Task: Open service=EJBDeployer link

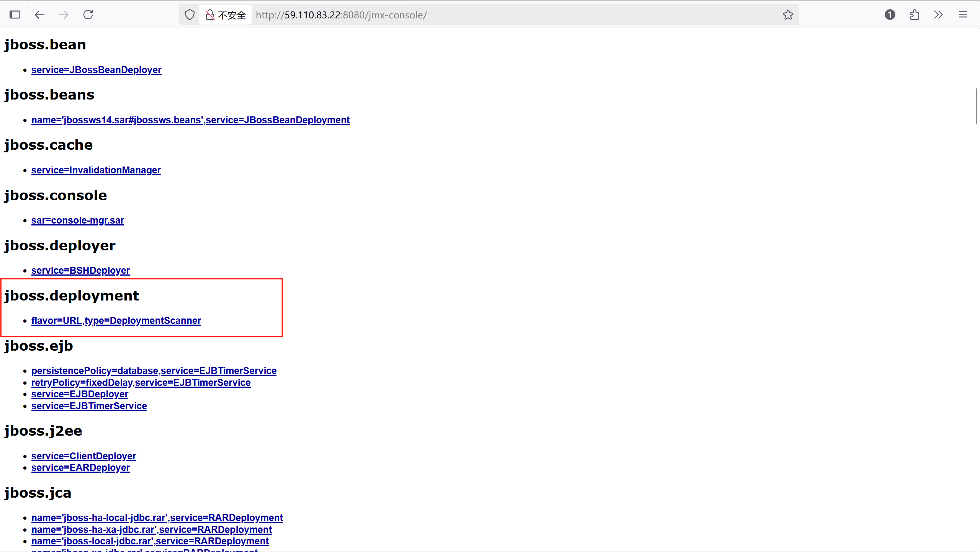Action: pos(80,394)
